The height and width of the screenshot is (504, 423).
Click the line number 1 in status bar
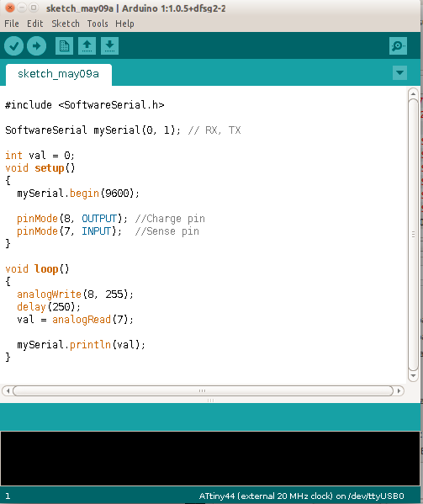click(8, 496)
